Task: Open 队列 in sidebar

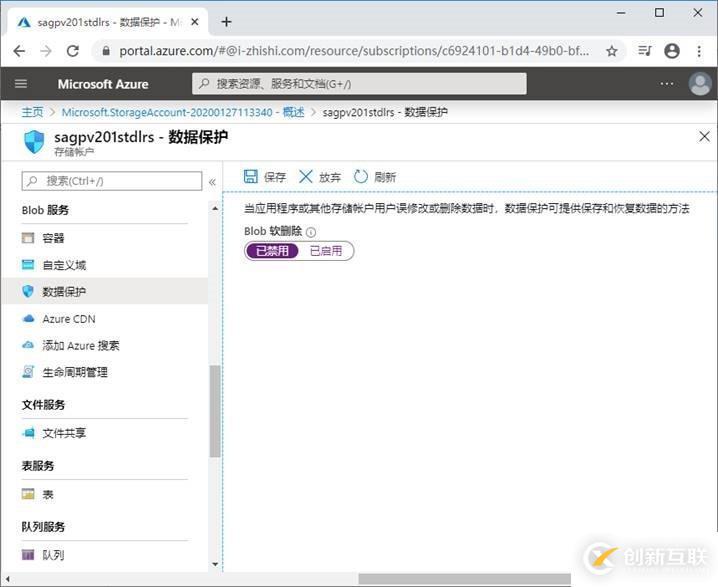Action: [x=104, y=555]
